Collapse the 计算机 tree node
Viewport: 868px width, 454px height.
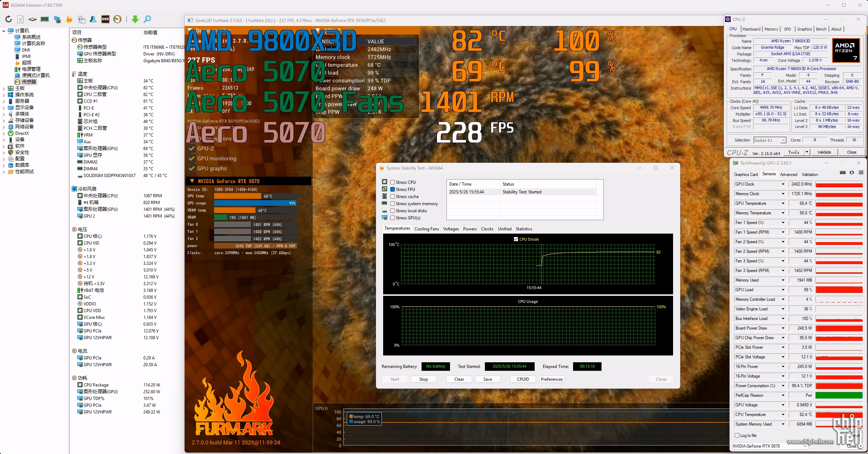(x=4, y=31)
